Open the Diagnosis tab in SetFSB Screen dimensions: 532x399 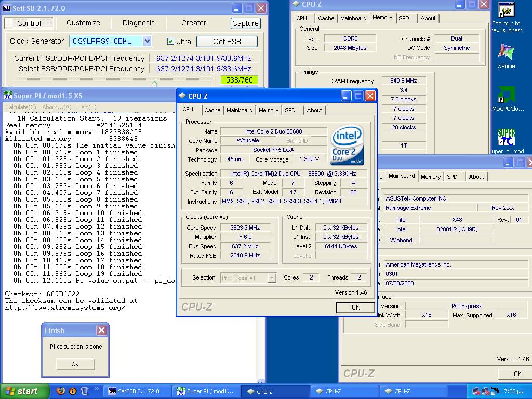pos(138,23)
